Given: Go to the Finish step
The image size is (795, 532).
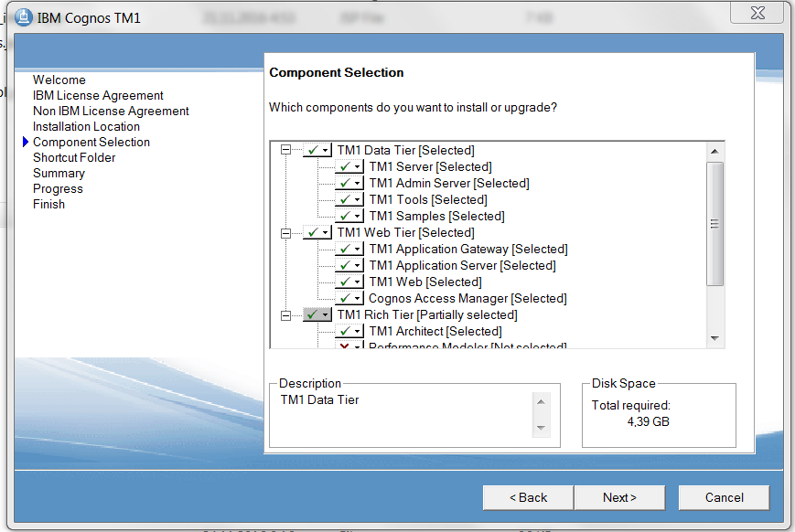Looking at the screenshot, I should pos(48,204).
